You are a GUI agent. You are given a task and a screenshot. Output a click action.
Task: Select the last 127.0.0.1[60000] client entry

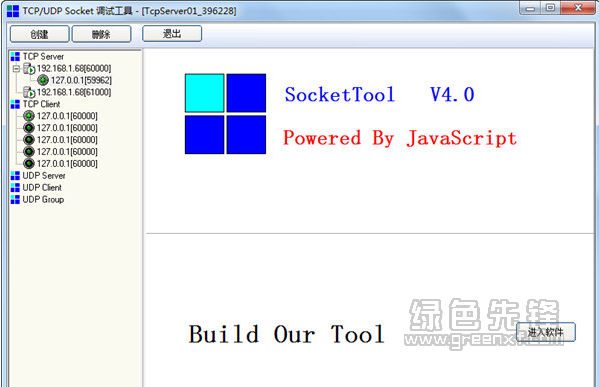[67, 164]
